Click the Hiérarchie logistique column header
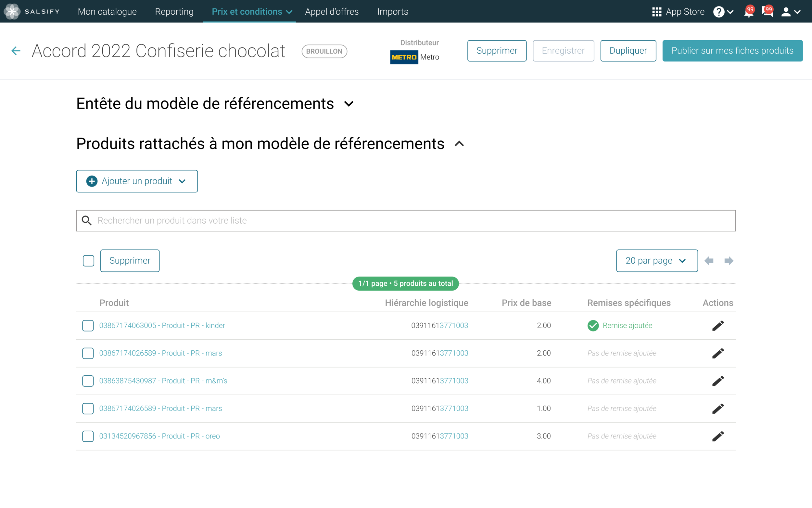The width and height of the screenshot is (812, 508). [x=426, y=303]
